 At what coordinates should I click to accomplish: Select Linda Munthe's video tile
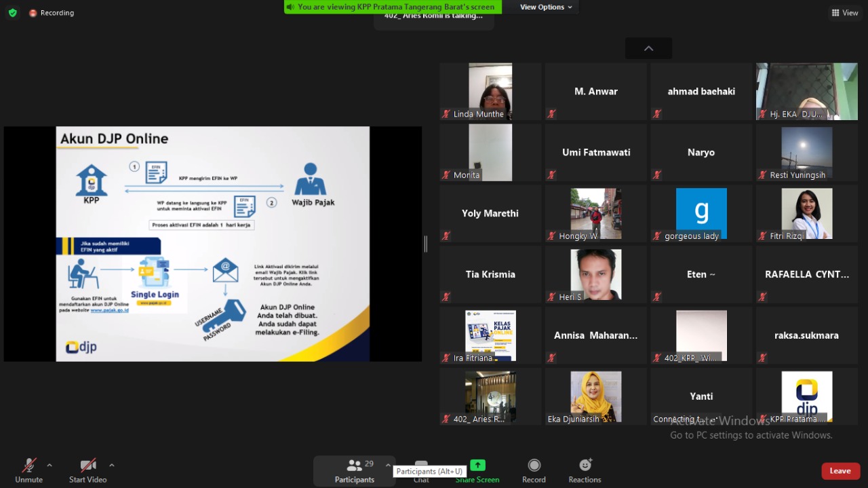[x=490, y=92]
